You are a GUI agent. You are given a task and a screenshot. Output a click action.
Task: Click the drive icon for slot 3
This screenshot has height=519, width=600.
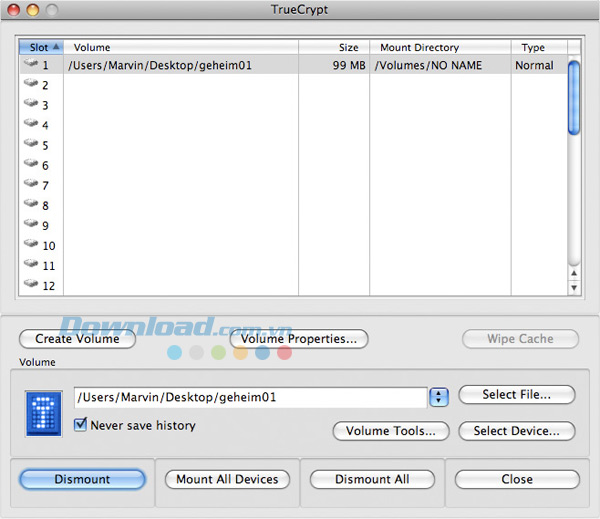(31, 103)
